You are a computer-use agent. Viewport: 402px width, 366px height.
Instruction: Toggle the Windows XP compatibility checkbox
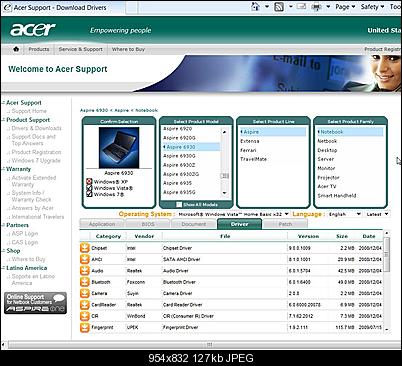click(89, 182)
